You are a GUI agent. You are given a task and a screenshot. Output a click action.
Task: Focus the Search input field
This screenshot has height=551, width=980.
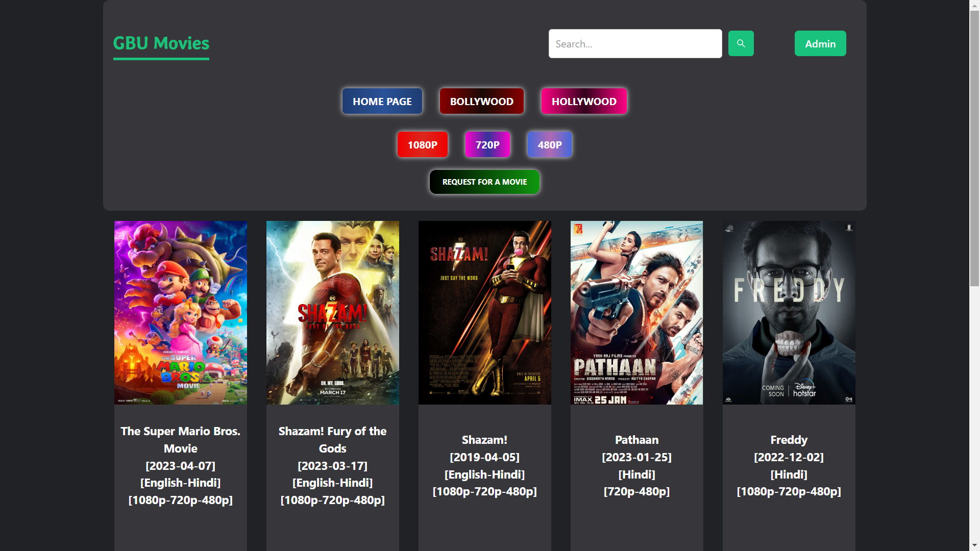635,43
